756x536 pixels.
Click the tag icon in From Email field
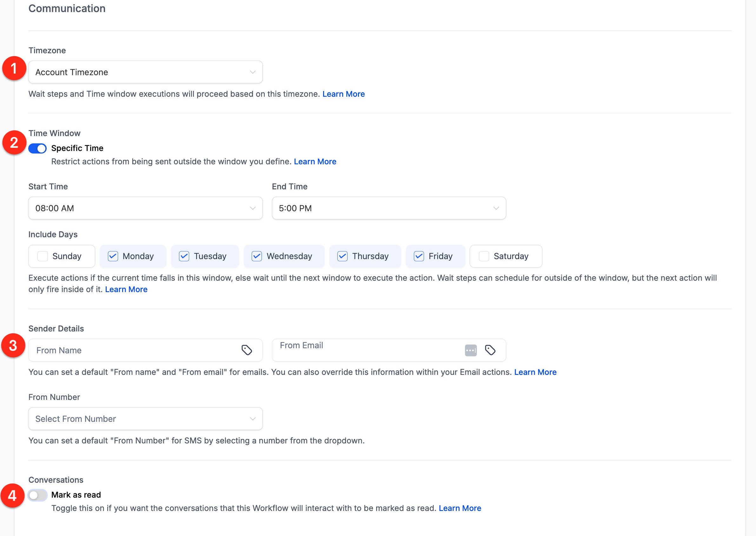pos(490,350)
